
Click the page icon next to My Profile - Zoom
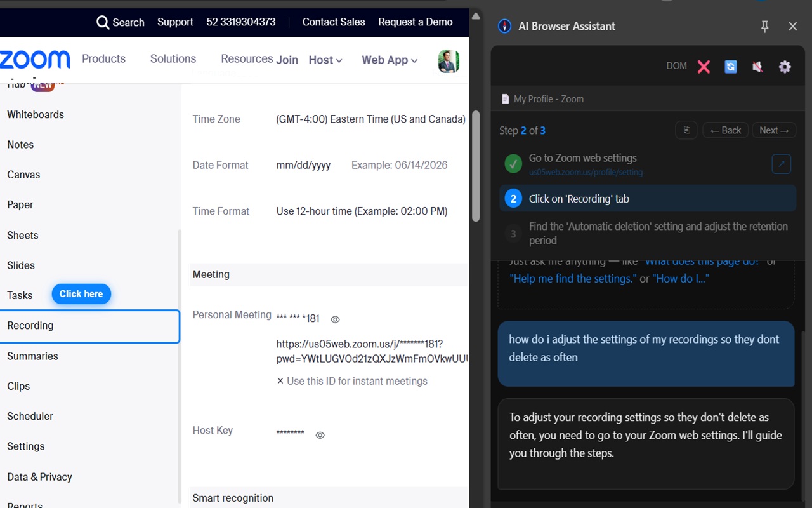(x=505, y=99)
